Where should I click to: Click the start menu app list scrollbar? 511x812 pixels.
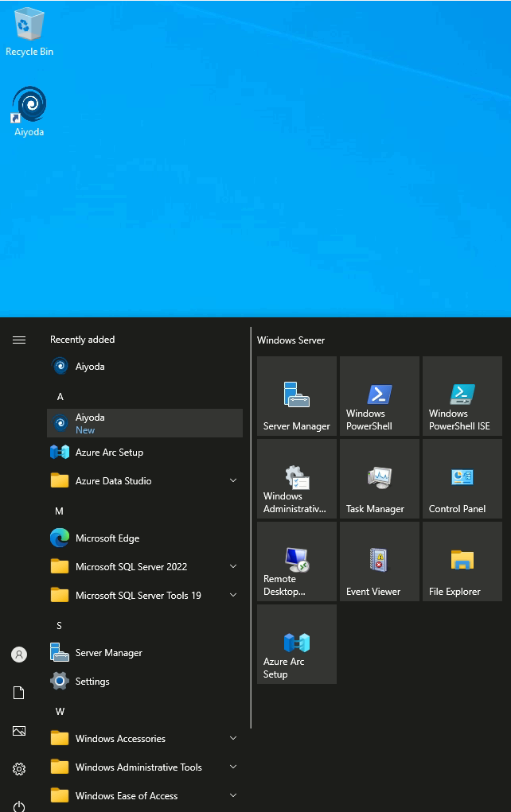tap(251, 527)
